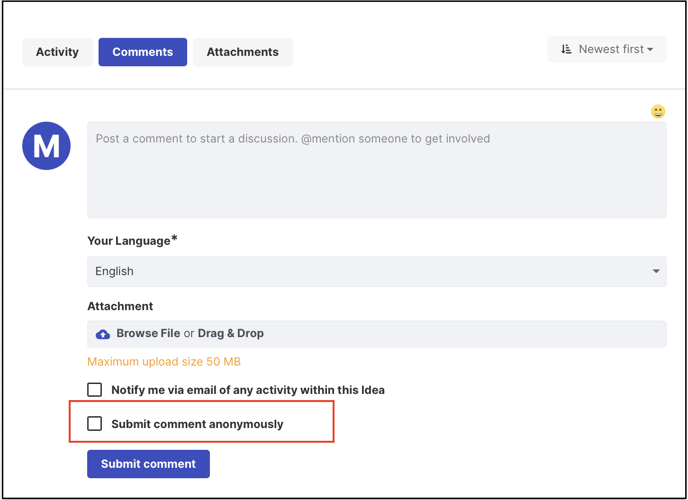688x500 pixels.
Task: Click the Submit comment button
Action: [148, 464]
